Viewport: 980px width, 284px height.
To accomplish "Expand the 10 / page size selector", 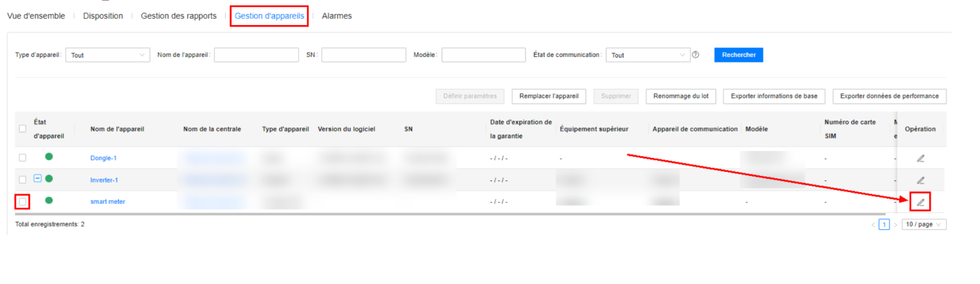I will click(x=924, y=225).
